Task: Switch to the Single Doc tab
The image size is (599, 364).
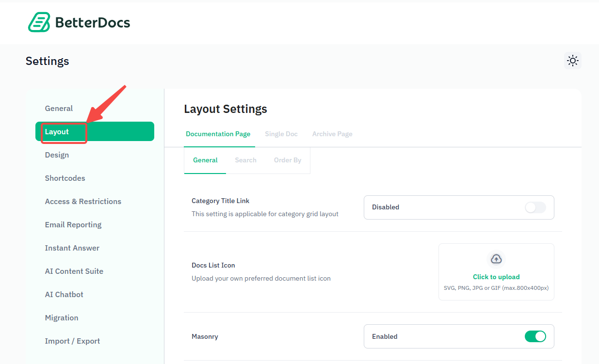Action: [x=281, y=134]
